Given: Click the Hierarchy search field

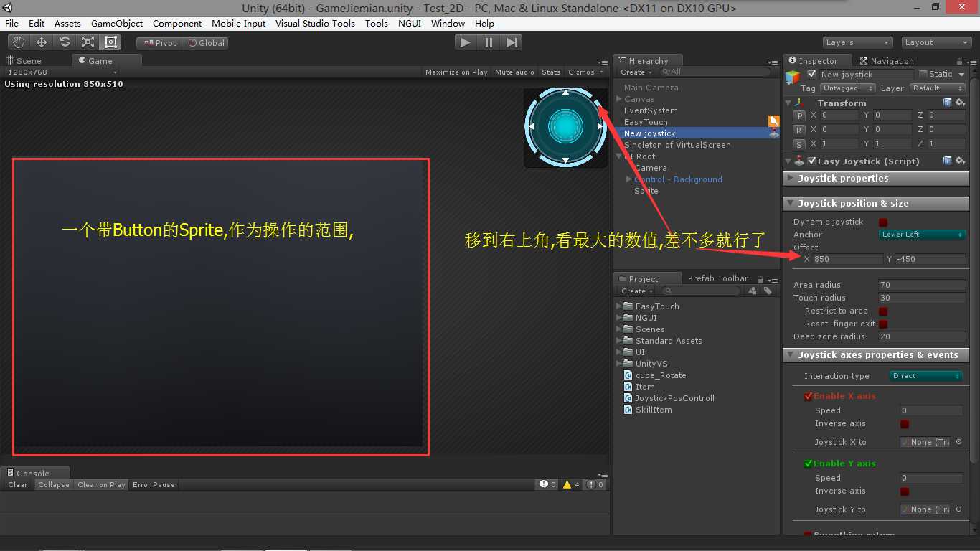Looking at the screenshot, I should 715,72.
